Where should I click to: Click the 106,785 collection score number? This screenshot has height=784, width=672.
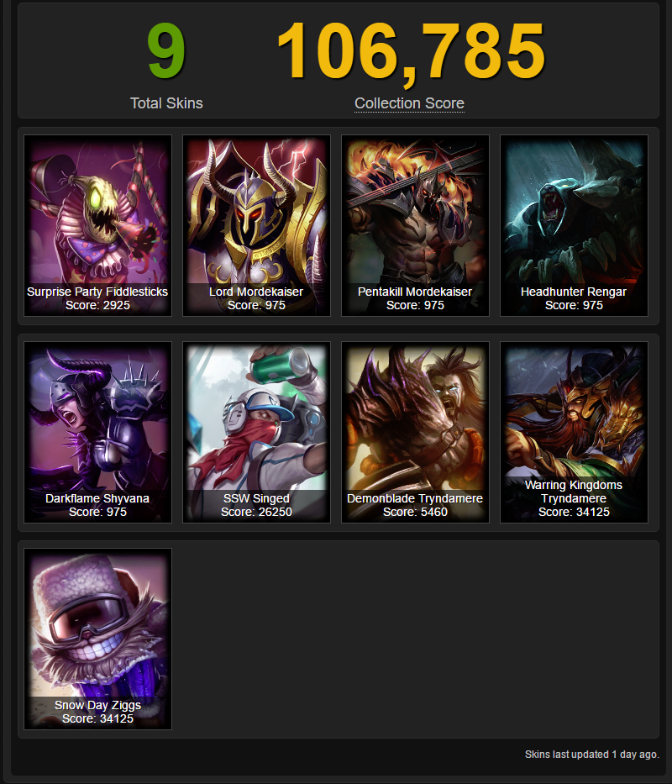pos(411,52)
